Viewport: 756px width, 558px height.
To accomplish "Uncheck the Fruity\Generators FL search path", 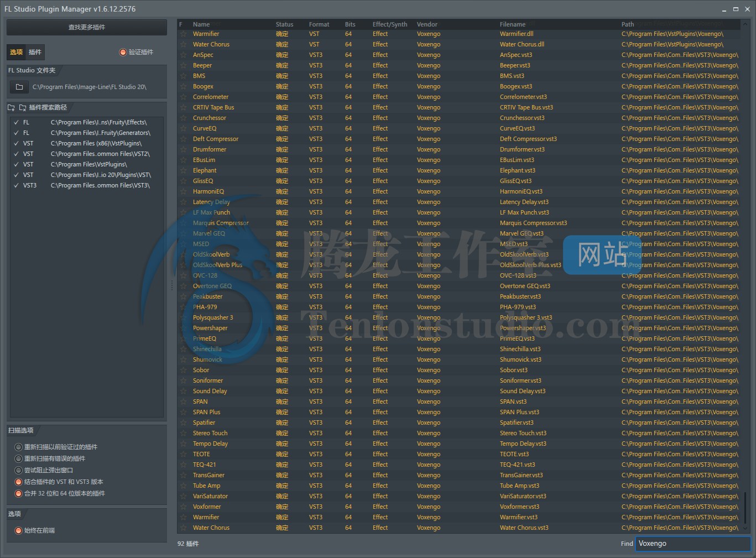I will 16,133.
